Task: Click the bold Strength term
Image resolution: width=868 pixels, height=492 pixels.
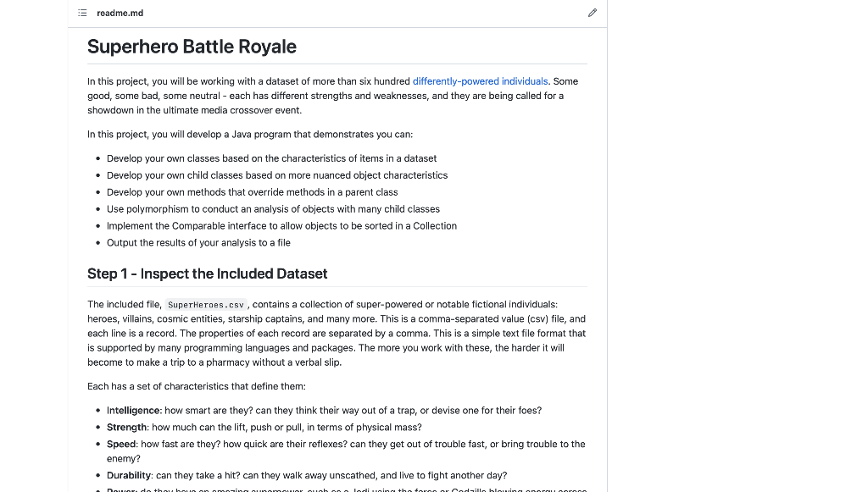Action: 127,428
